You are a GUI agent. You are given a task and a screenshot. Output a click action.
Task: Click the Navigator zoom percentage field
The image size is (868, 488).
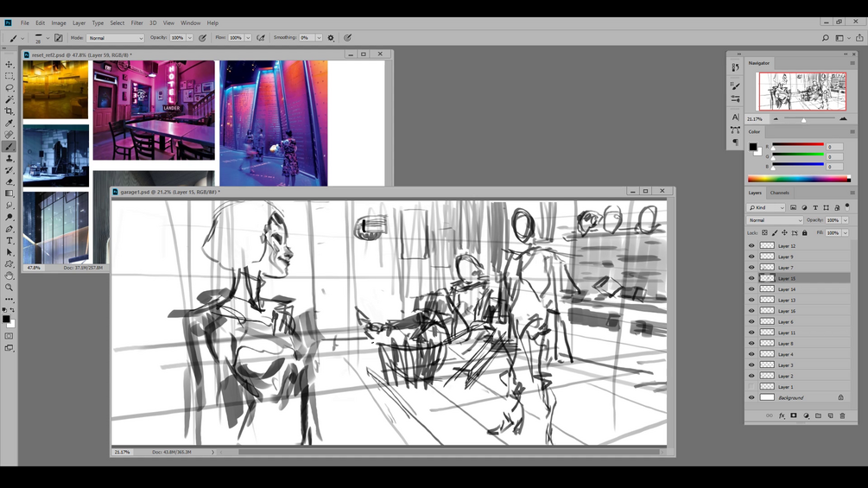point(755,119)
